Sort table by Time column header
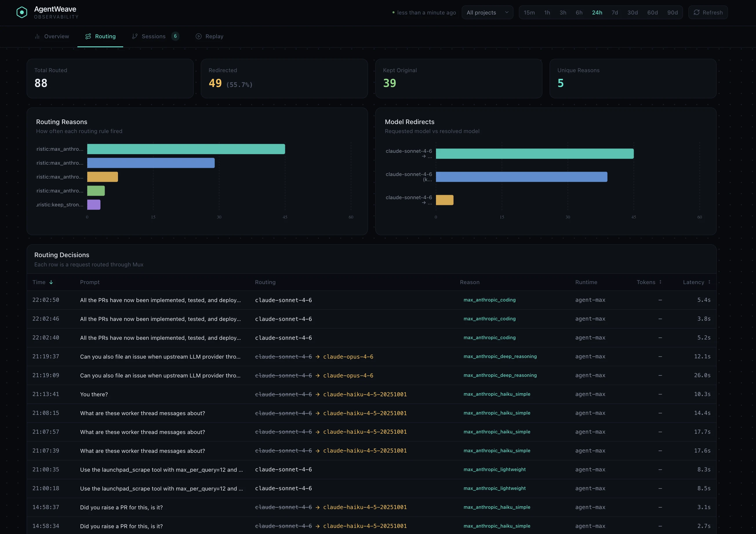This screenshot has width=756, height=534. [x=43, y=282]
